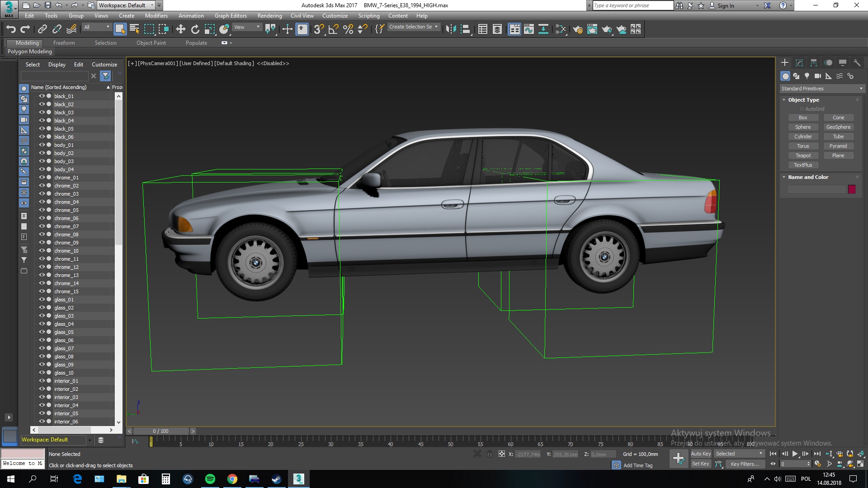Hide the interior_04 object using eye icon

42,405
